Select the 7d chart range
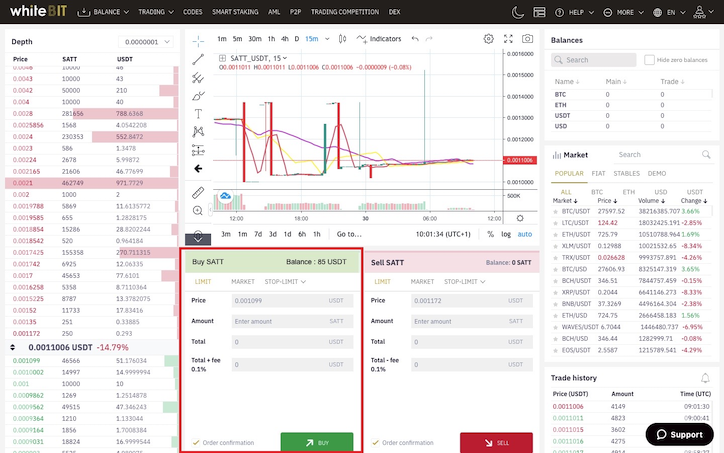The width and height of the screenshot is (724, 453). (x=258, y=234)
